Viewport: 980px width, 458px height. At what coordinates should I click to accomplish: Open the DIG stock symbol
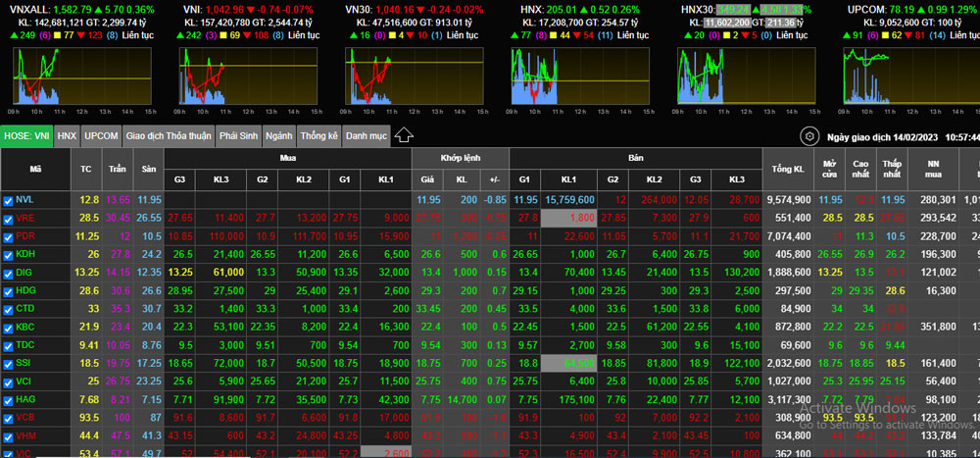pos(24,272)
